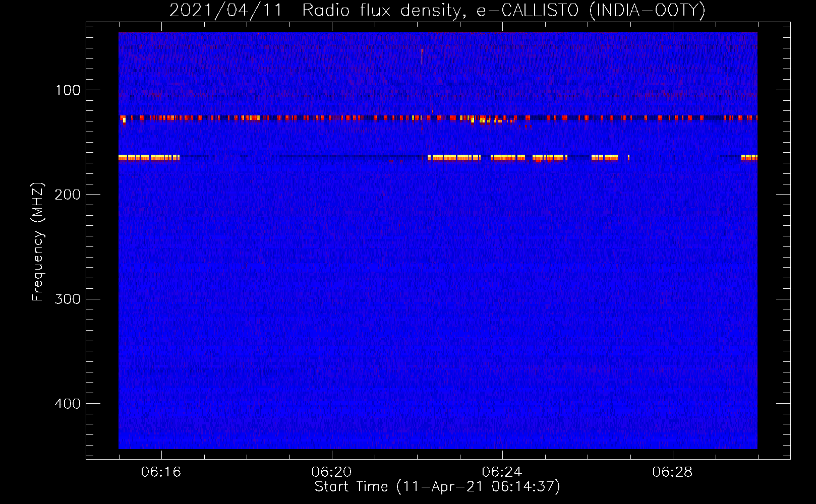Click the 06:20 time axis label
Image resolution: width=816 pixels, height=504 pixels.
point(331,472)
